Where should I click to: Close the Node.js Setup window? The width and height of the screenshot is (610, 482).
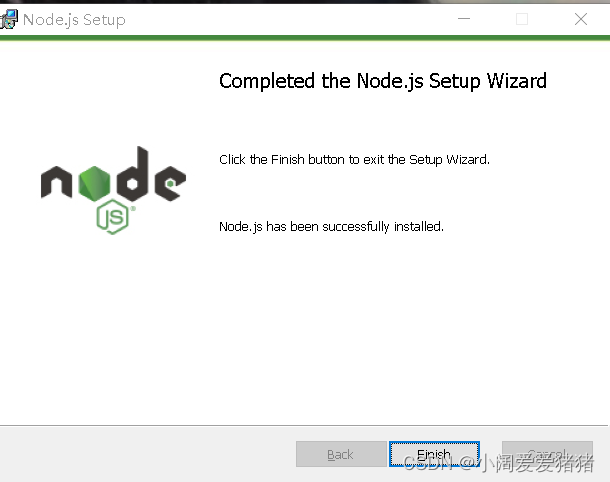(581, 19)
